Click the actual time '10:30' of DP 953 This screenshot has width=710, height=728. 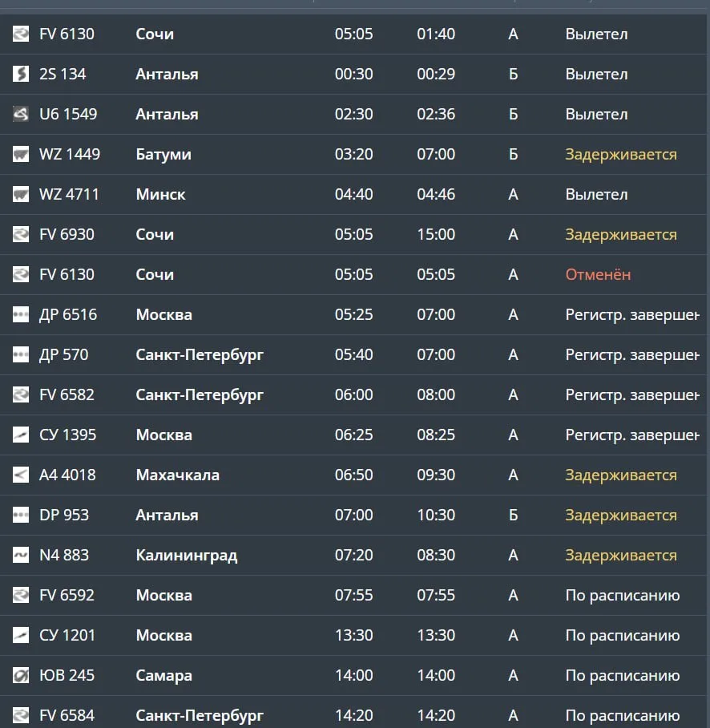tap(436, 515)
